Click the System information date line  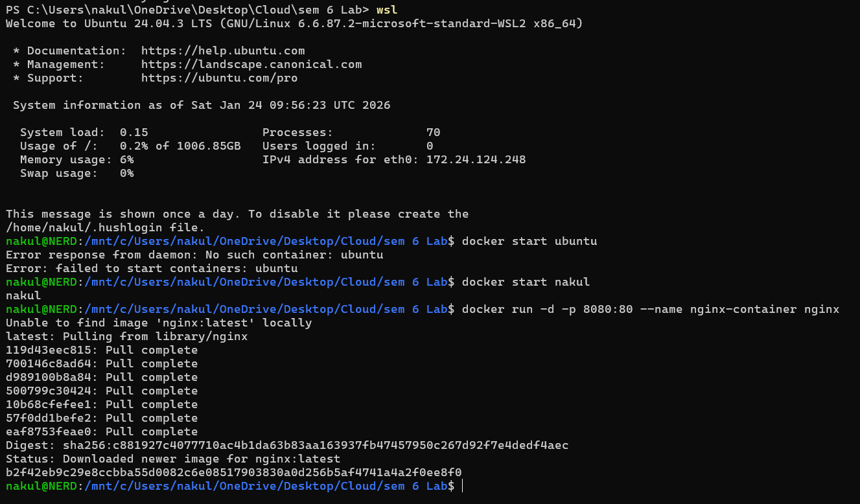pos(202,105)
